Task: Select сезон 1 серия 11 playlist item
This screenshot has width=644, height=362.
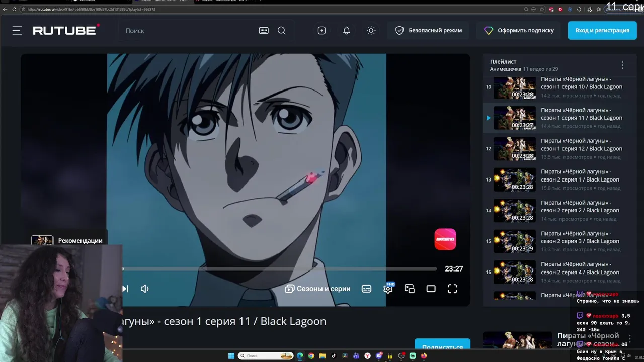Action: [559, 118]
